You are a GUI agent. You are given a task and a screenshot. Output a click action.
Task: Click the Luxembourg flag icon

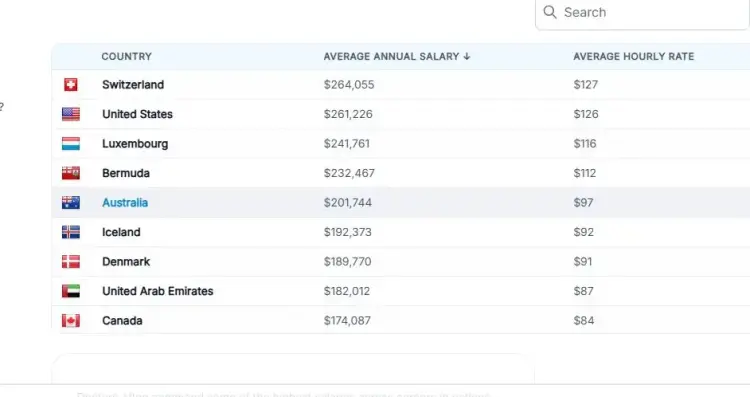click(71, 143)
